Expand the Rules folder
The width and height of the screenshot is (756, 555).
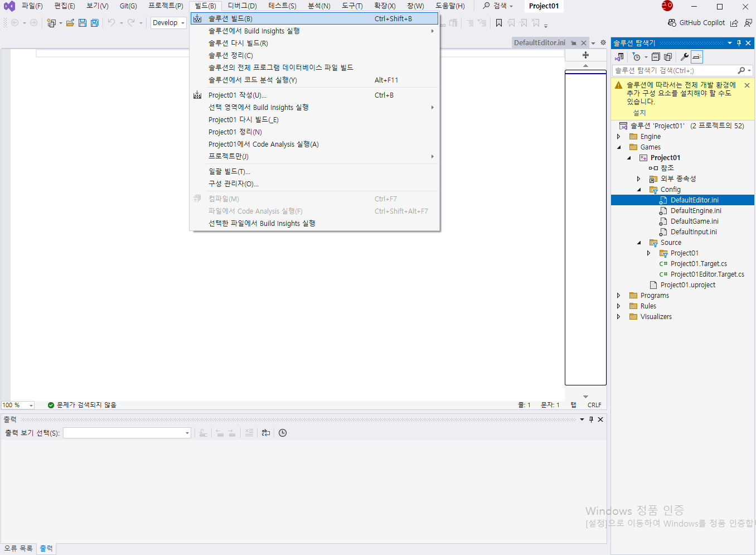(619, 306)
